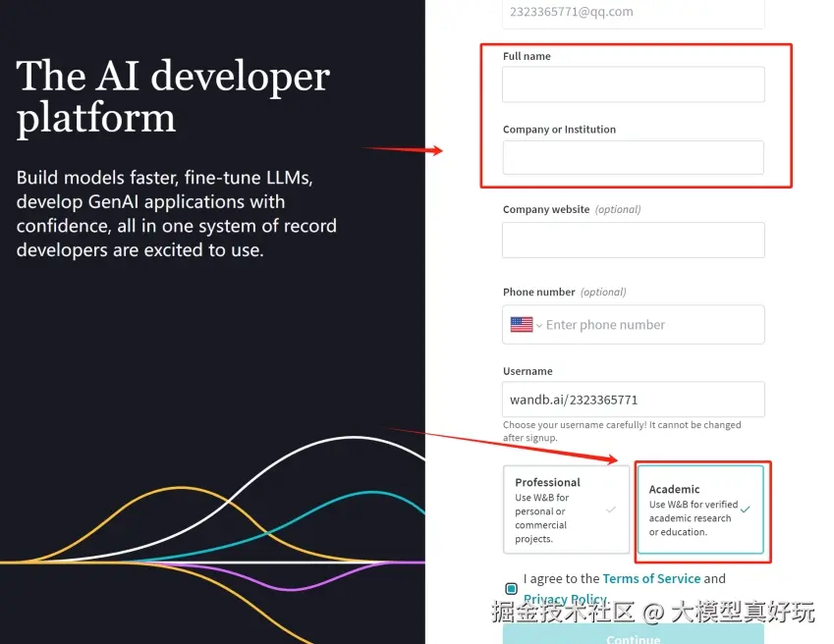
Task: Select the Academic account type card
Action: click(x=700, y=510)
